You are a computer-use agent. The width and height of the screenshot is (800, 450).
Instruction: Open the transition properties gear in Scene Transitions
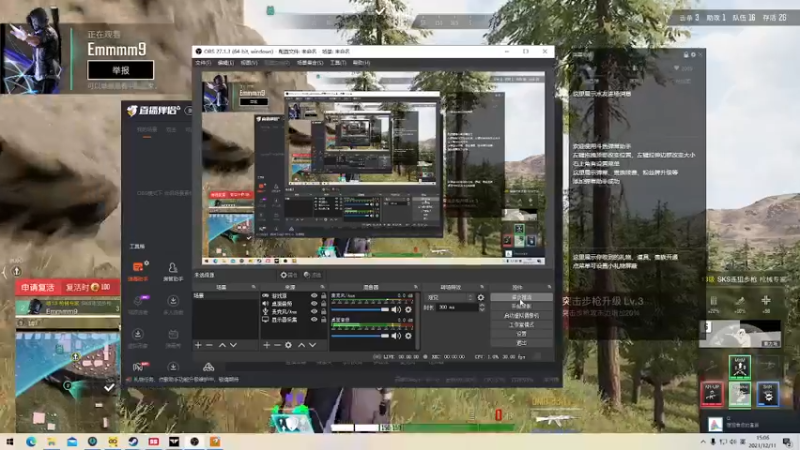[x=481, y=297]
